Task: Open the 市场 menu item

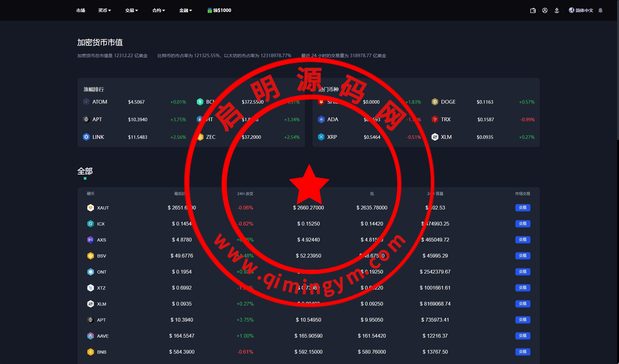Action: point(81,10)
